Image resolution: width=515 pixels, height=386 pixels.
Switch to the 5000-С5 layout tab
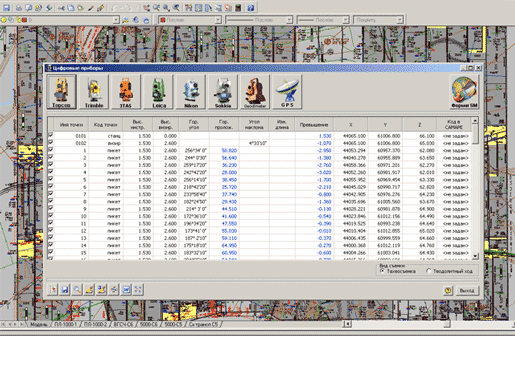coord(173,324)
